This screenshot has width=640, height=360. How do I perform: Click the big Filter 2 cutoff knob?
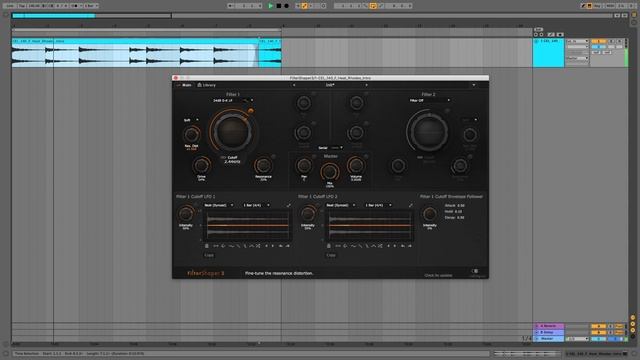click(x=429, y=131)
